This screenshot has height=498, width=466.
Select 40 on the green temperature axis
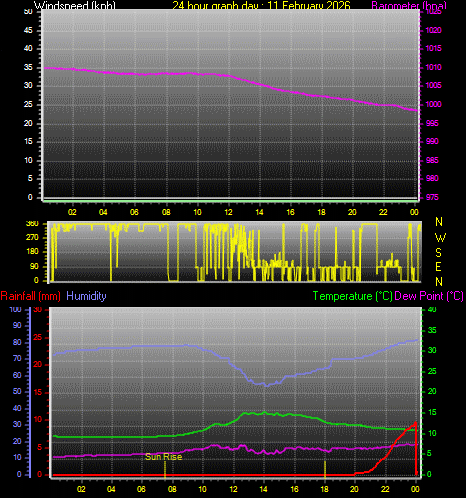pos(432,310)
